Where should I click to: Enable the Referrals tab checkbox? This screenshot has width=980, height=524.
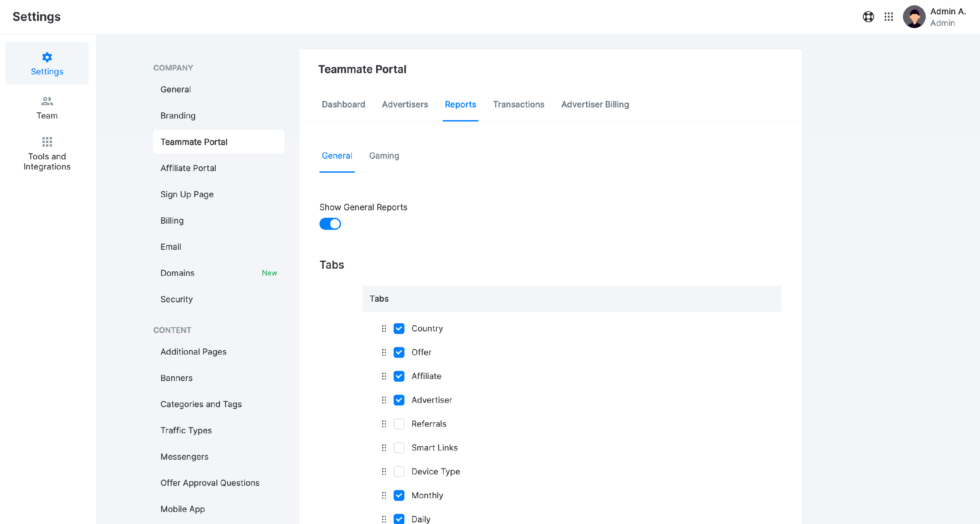tap(399, 424)
